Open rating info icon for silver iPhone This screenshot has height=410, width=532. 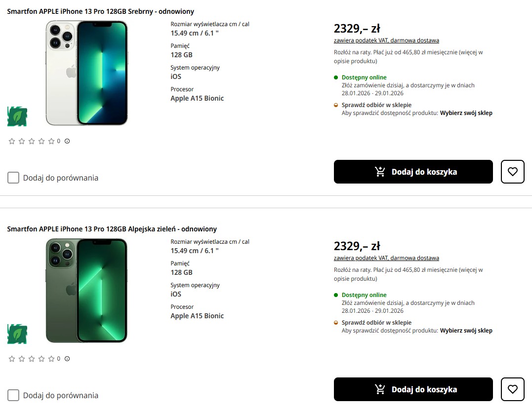click(x=67, y=141)
